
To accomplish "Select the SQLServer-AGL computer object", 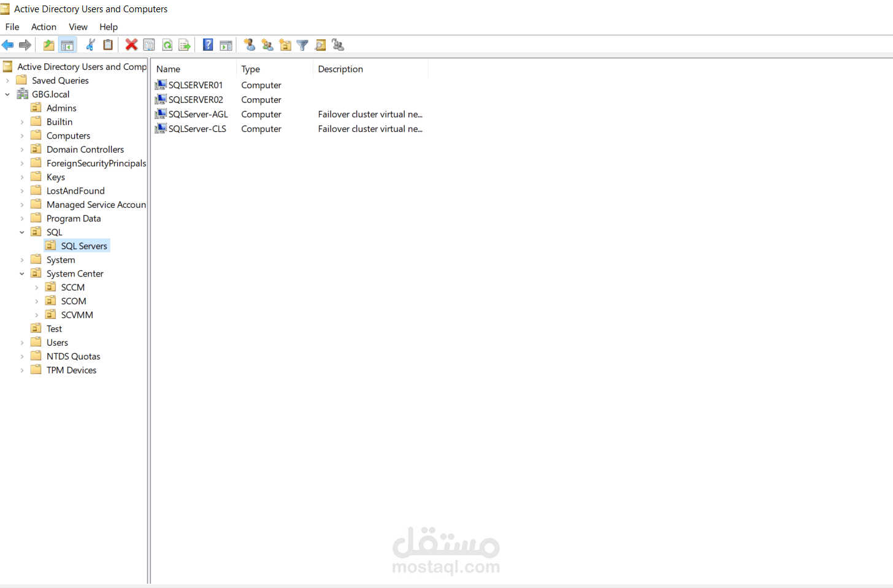I will click(x=198, y=115).
